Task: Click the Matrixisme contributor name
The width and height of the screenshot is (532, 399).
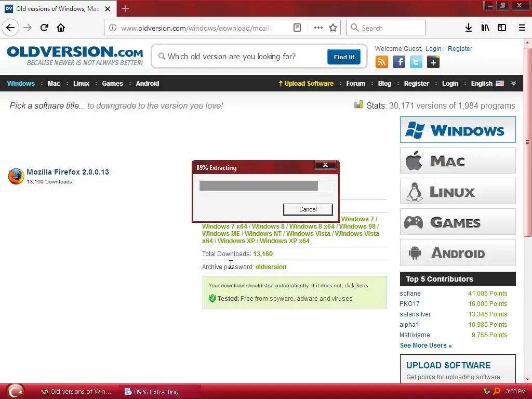Action: [x=415, y=335]
